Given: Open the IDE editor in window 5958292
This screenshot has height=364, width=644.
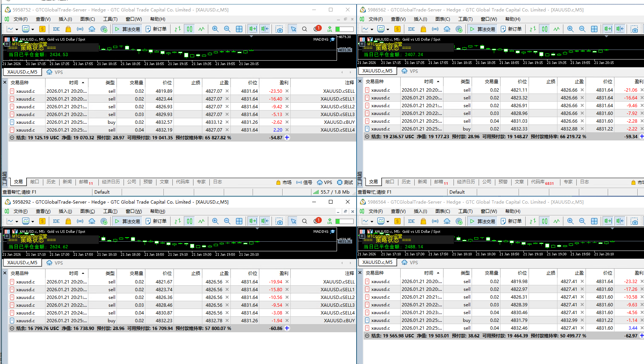Looking at the screenshot, I should point(56,221).
